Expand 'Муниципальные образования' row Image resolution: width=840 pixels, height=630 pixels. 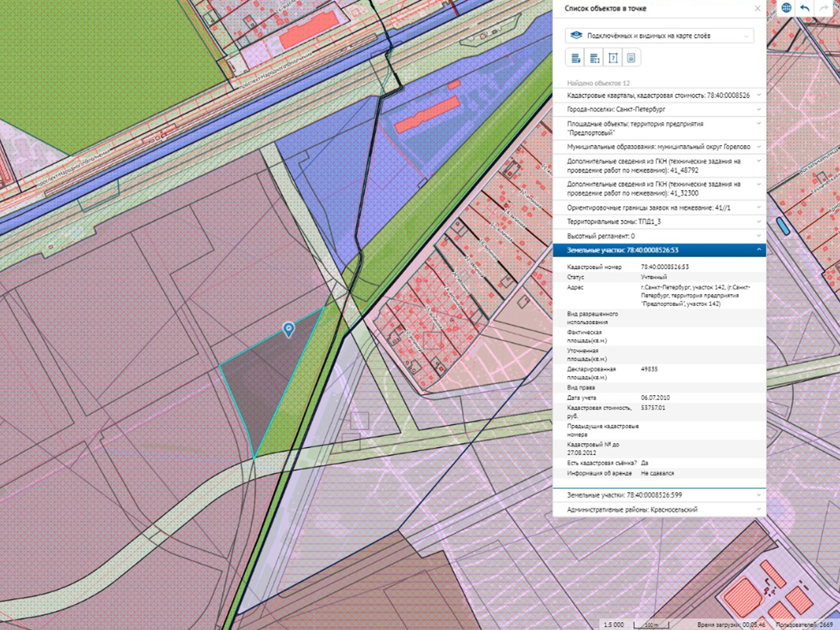659,147
